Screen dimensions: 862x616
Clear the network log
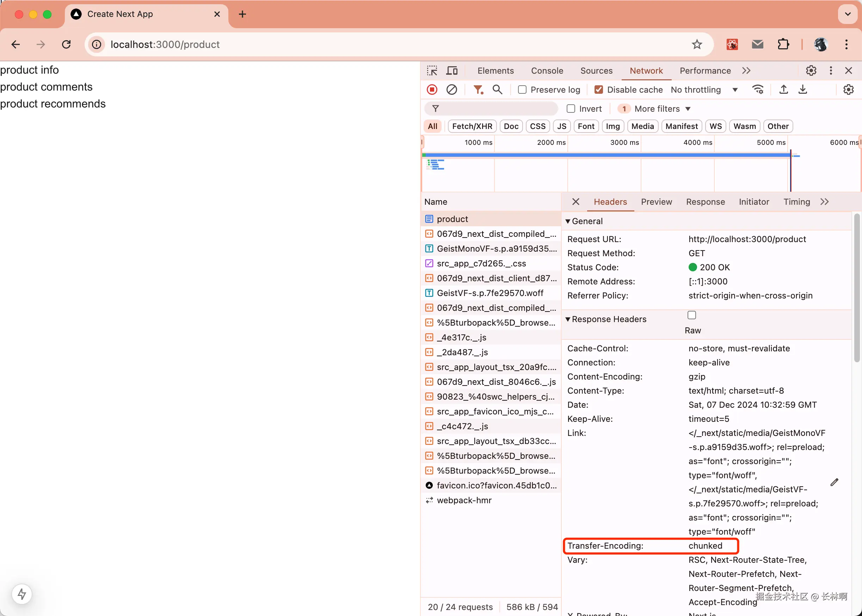click(x=451, y=90)
